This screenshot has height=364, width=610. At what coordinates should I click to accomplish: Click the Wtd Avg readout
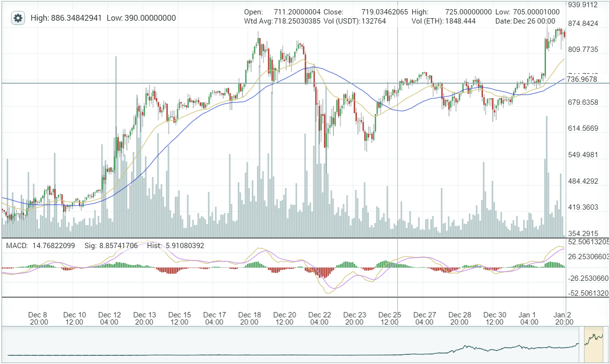(282, 21)
